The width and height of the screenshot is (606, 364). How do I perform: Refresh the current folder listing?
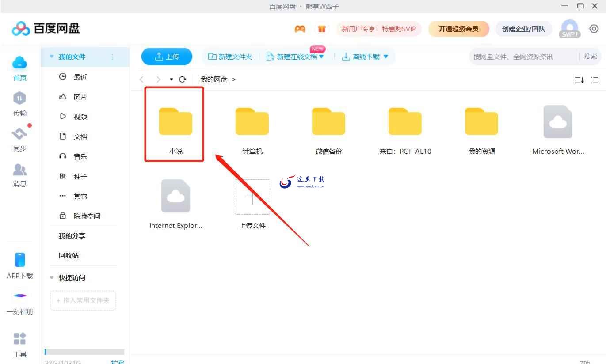click(x=183, y=80)
